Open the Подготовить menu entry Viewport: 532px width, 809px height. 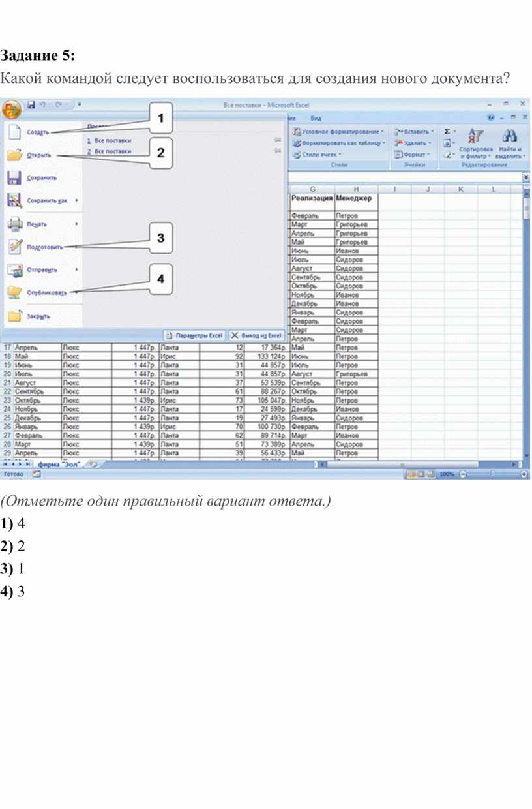44,247
